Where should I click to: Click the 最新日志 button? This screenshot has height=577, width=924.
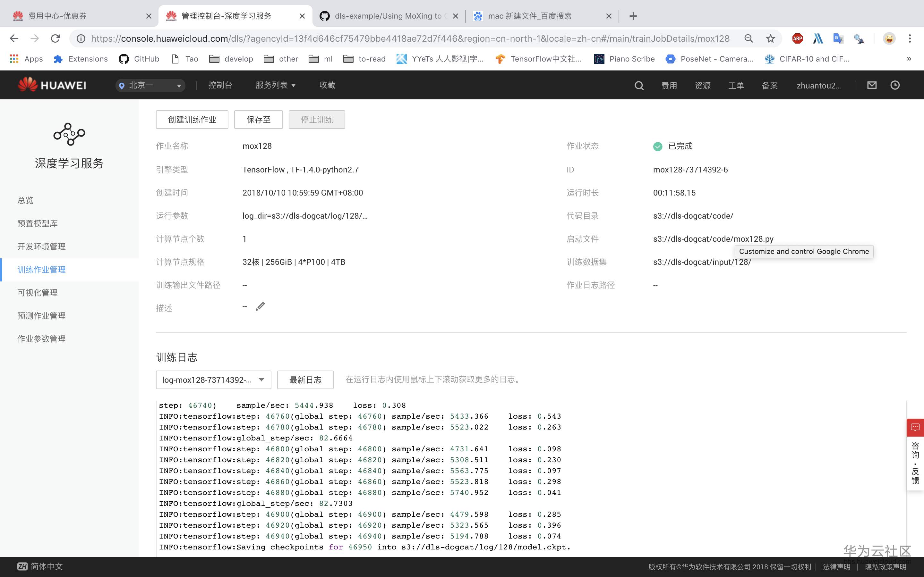coord(305,380)
